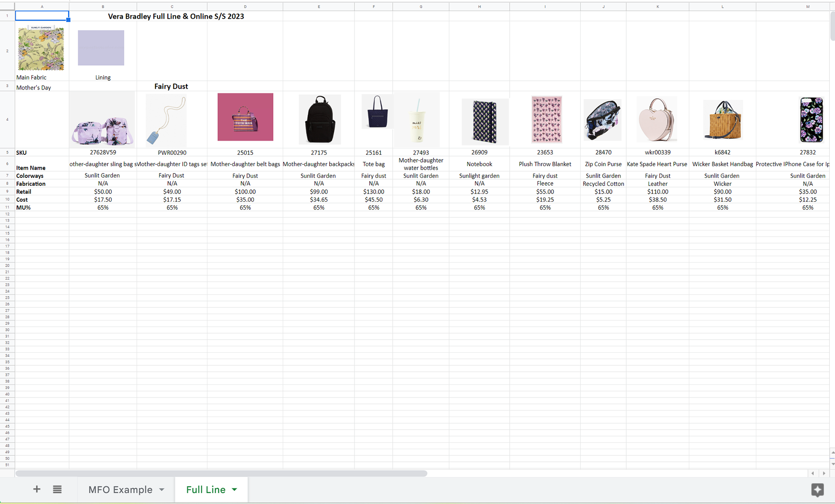Click SKU cell wkr00339

658,153
